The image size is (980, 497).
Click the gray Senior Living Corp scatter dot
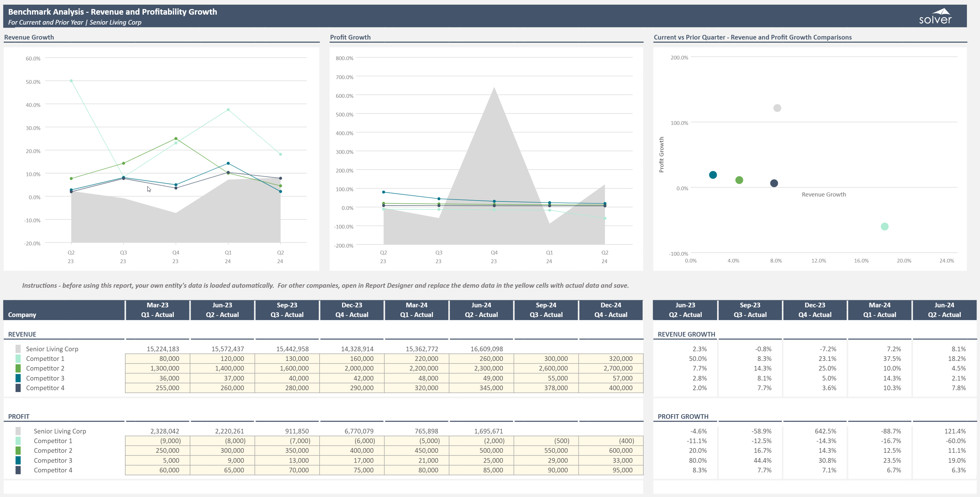pyautogui.click(x=777, y=108)
